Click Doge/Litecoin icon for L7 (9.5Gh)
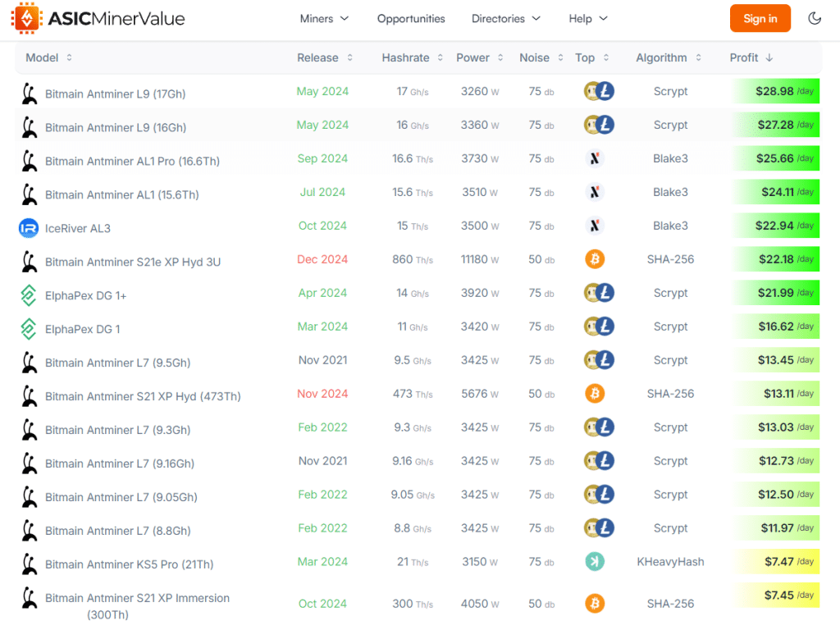 click(598, 360)
